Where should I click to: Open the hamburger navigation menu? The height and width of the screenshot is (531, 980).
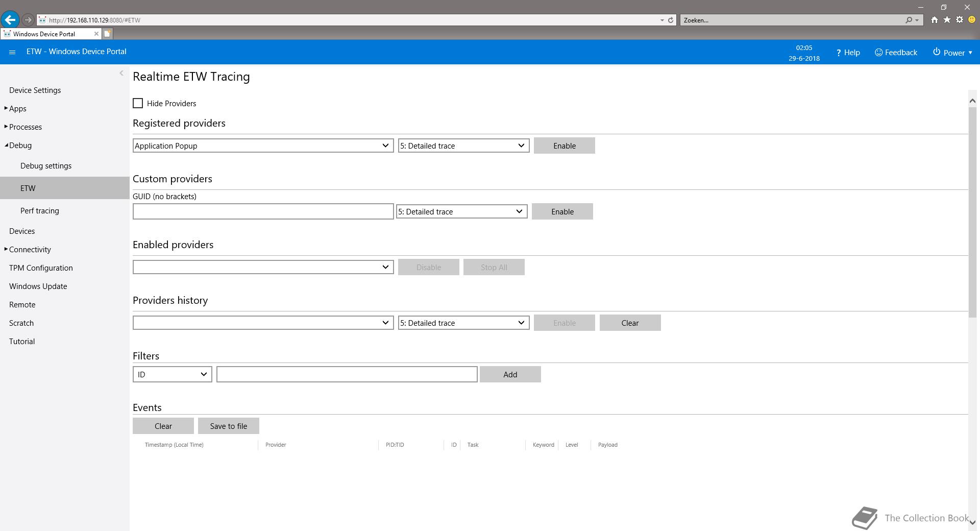click(x=12, y=52)
